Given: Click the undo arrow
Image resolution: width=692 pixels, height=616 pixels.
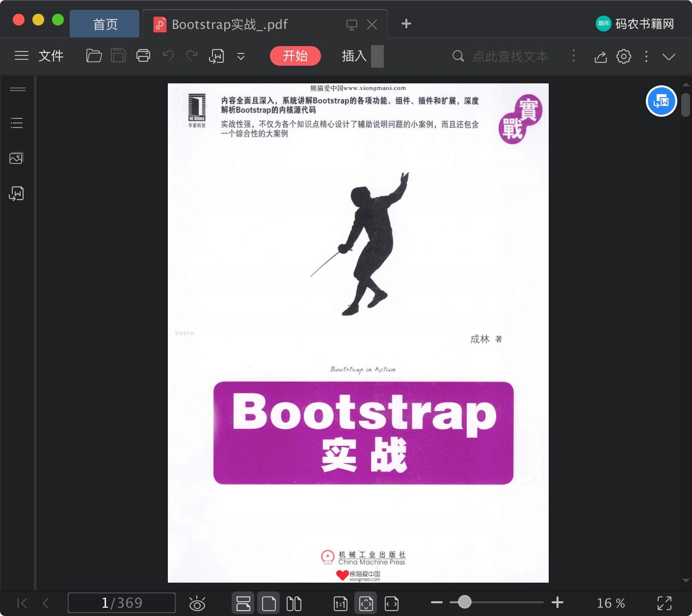Looking at the screenshot, I should 168,56.
